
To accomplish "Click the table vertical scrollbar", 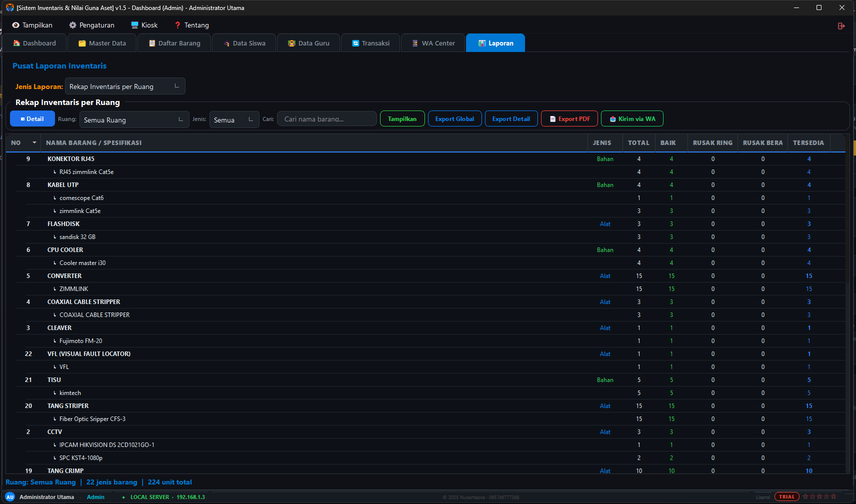I will (847, 303).
